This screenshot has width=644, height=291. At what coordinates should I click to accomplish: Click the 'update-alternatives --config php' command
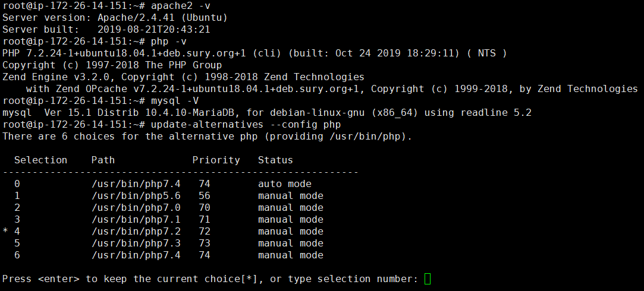click(246, 125)
